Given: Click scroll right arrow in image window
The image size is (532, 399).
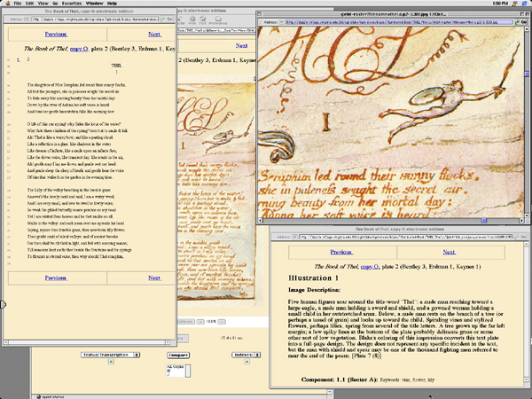Looking at the screenshot, I should coord(521,221).
